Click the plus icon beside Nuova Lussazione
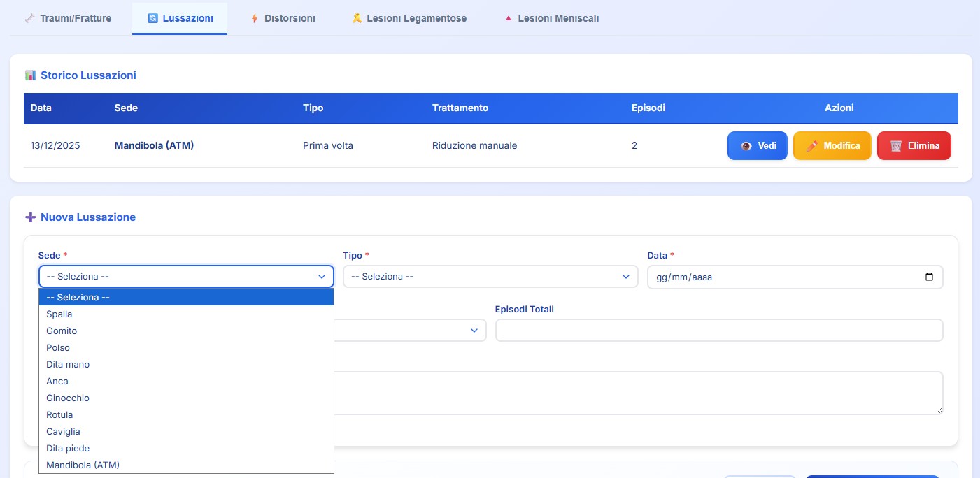The width and height of the screenshot is (980, 478). [x=30, y=217]
